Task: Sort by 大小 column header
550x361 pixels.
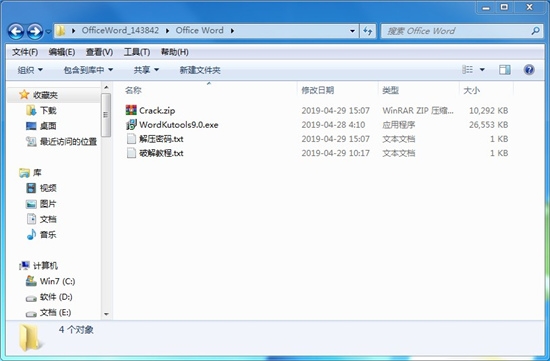Action: (x=471, y=91)
